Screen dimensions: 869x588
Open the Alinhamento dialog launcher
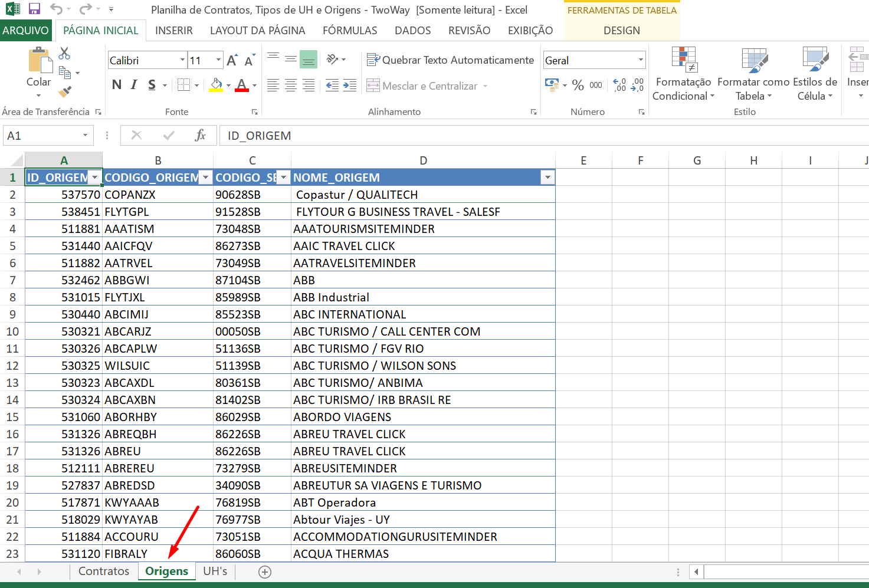tap(534, 112)
